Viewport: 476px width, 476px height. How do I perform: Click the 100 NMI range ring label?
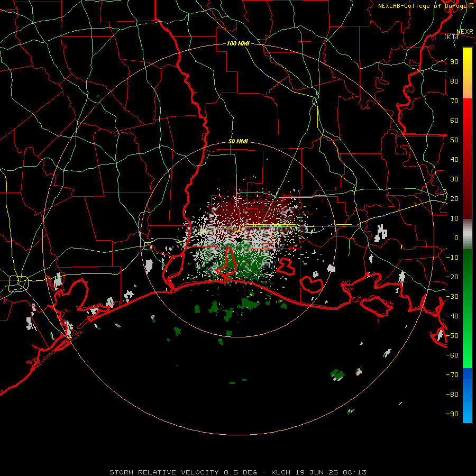(238, 43)
